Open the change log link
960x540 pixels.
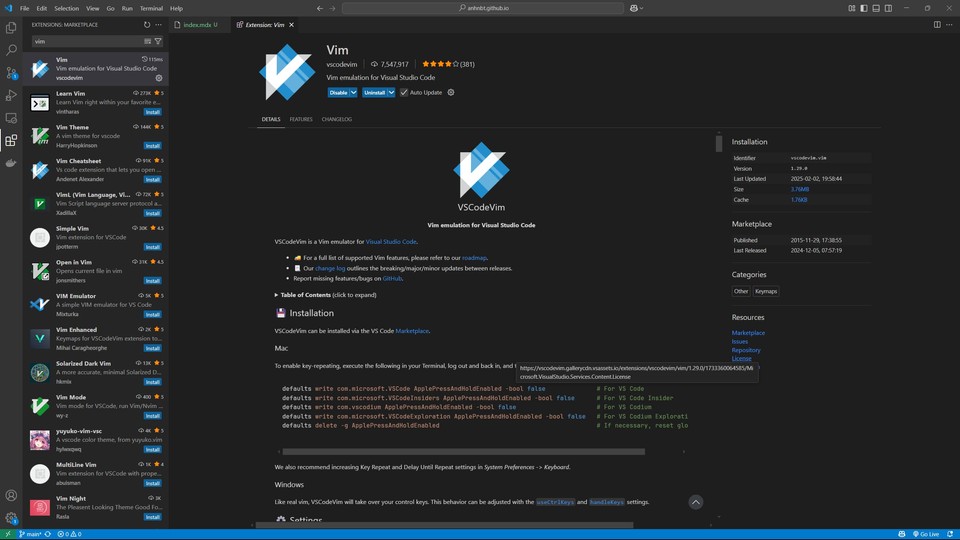[x=330, y=268]
